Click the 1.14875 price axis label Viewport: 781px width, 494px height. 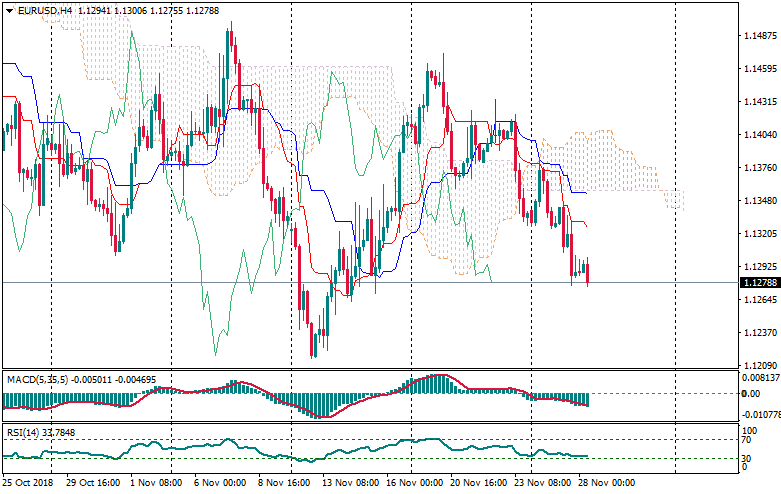(x=761, y=37)
